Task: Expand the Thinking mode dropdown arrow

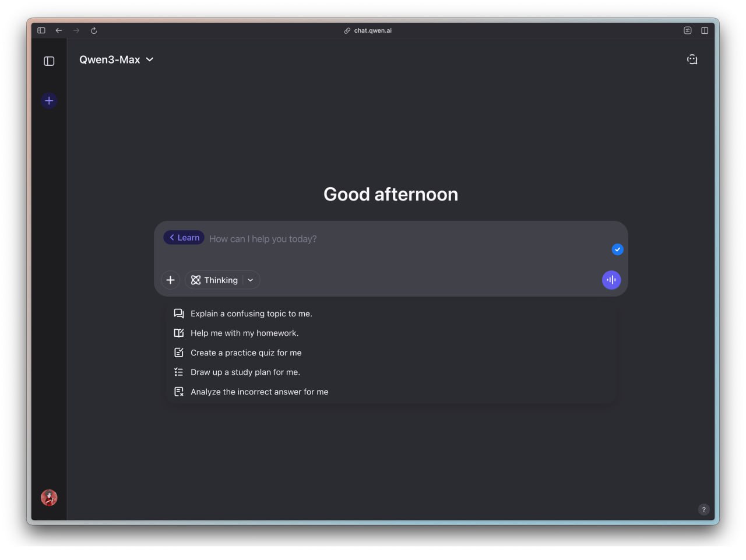Action: [251, 280]
